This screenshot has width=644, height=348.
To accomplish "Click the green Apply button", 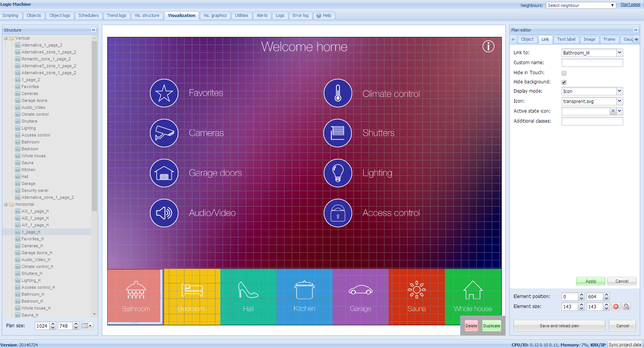I will [591, 281].
